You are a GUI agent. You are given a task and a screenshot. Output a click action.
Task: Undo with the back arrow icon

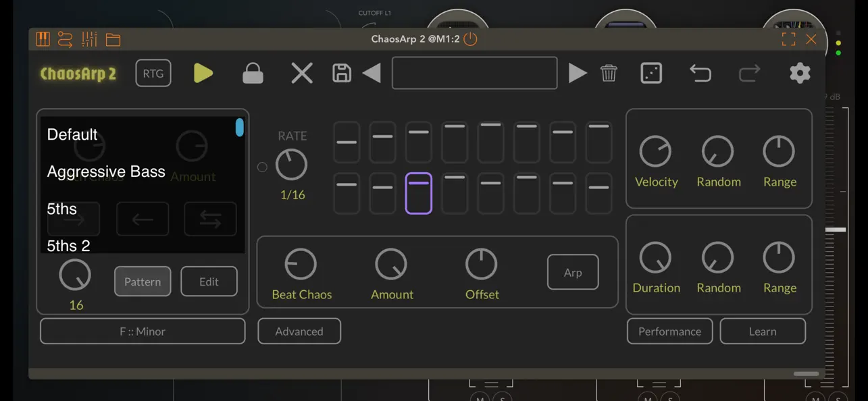tap(700, 73)
